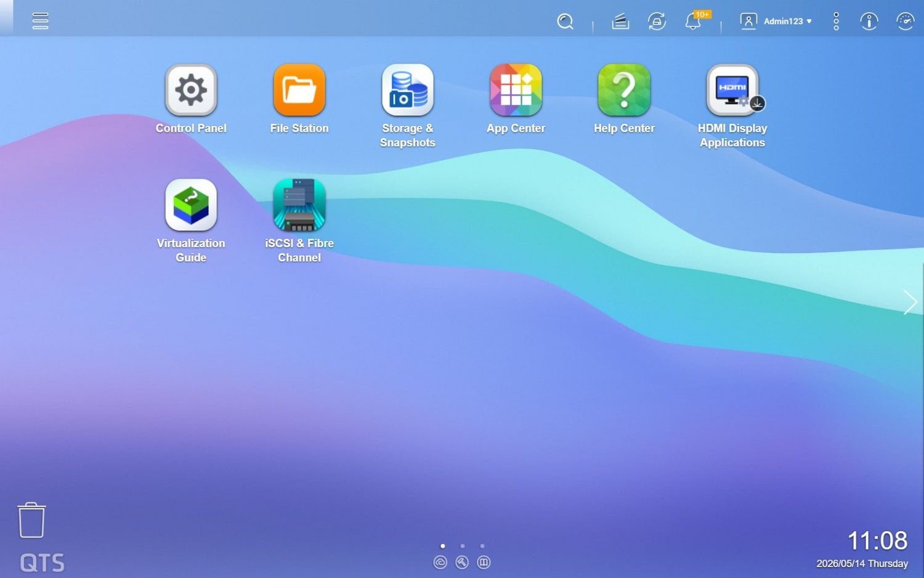Viewport: 924px width, 578px height.
Task: Expand the Admin123 user dropdown
Action: tap(776, 21)
